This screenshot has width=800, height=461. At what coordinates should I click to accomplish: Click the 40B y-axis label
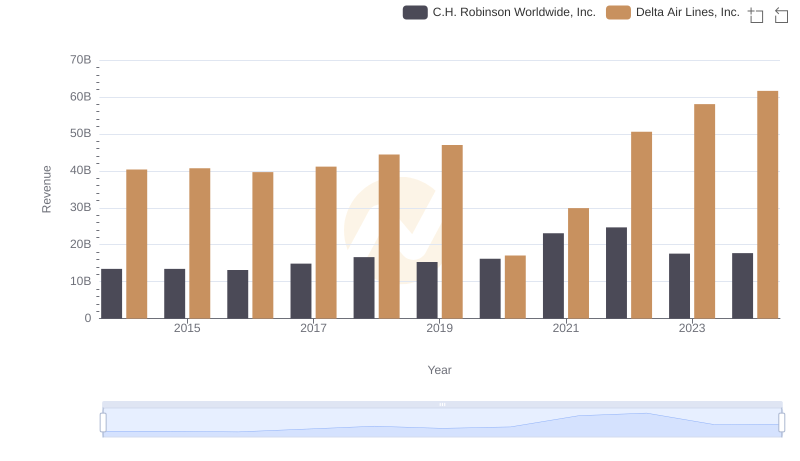click(81, 170)
